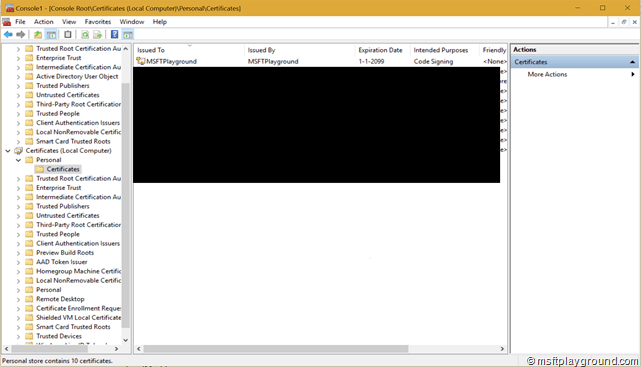Viewport: 641px width, 367px height.
Task: Click the Up one level folder icon
Action: tap(38, 35)
